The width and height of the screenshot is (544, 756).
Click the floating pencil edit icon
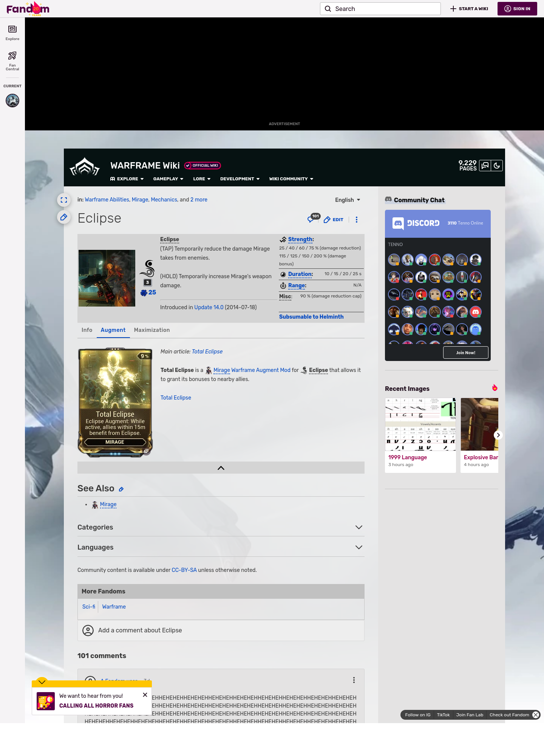pos(64,217)
